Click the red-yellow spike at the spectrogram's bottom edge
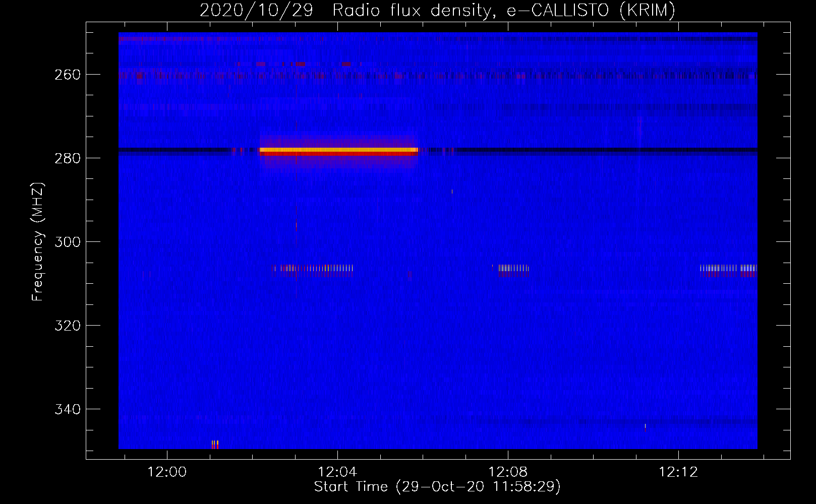The width and height of the screenshot is (816, 504). pos(215,445)
